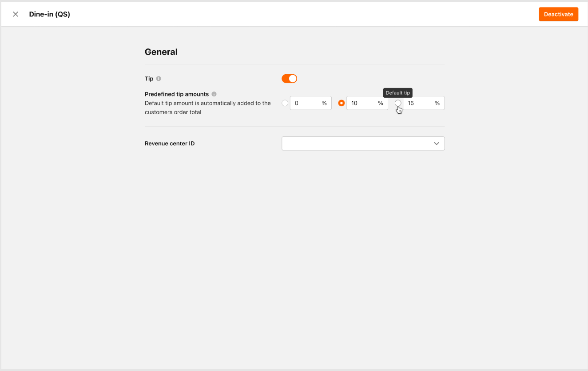Click the Revenue center ID dropdown chevron
Screen dimensions: 588x371
[437, 144]
